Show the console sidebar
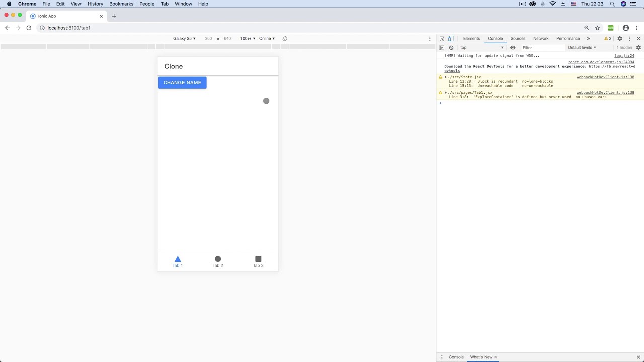The image size is (644, 362). pyautogui.click(x=442, y=48)
